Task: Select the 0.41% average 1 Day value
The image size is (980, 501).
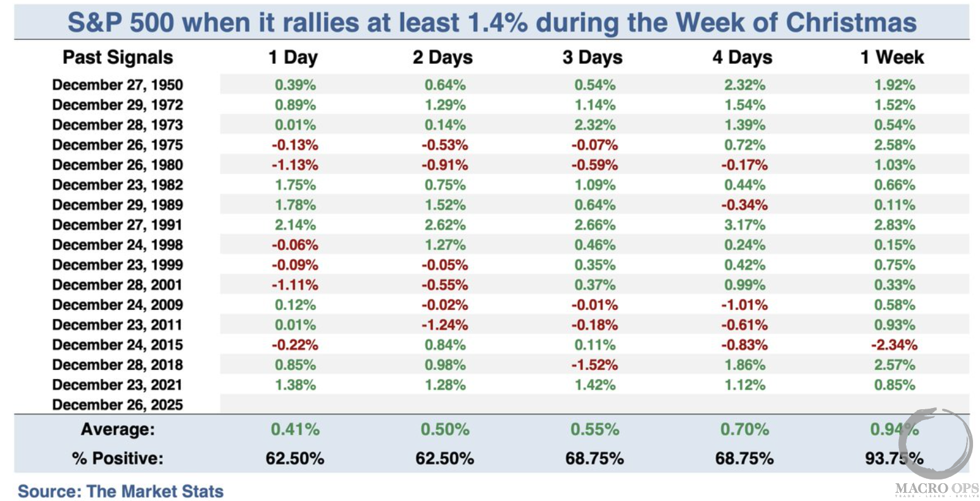Action: coord(295,430)
